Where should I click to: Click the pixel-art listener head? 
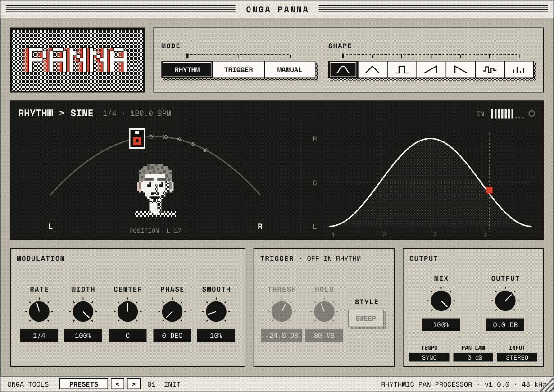click(155, 191)
